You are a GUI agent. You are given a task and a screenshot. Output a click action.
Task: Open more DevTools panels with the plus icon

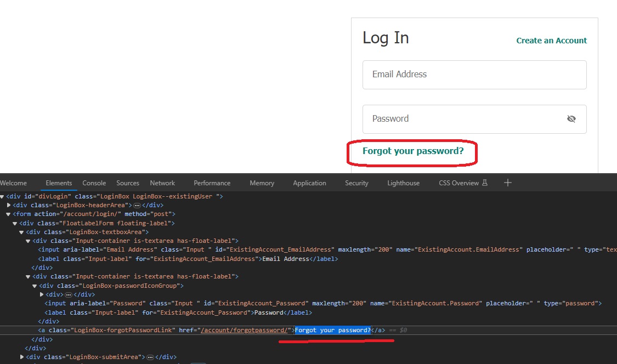click(507, 183)
